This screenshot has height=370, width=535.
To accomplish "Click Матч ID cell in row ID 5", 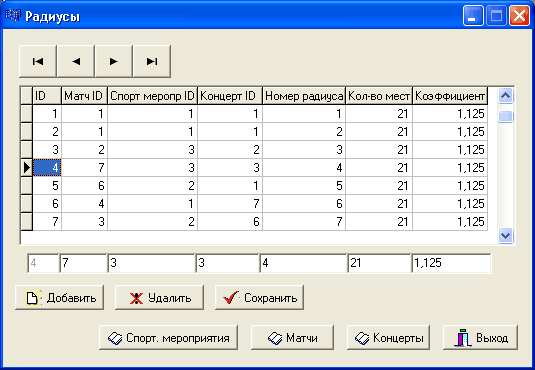I will 85,186.
